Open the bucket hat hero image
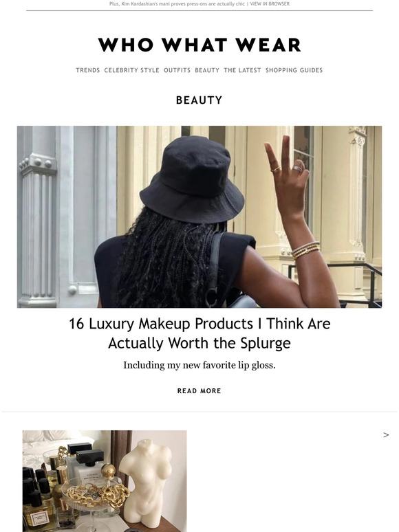Image resolution: width=399 pixels, height=532 pixels. [199, 217]
